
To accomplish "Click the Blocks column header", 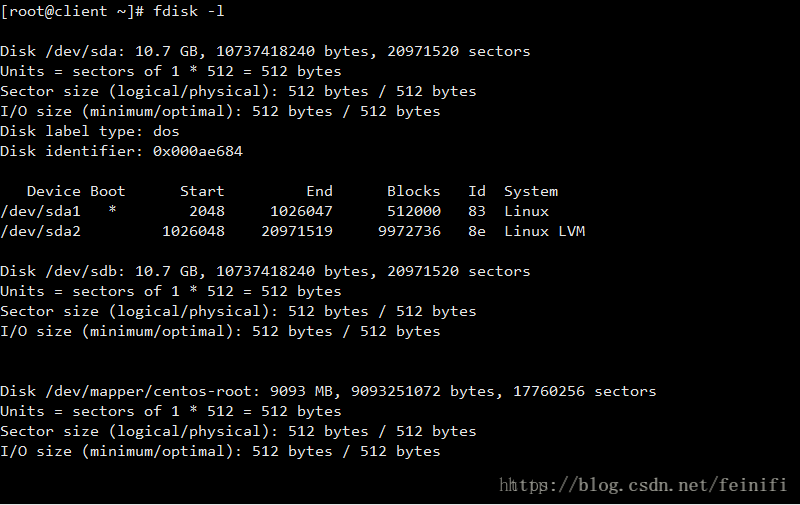I will tap(413, 191).
